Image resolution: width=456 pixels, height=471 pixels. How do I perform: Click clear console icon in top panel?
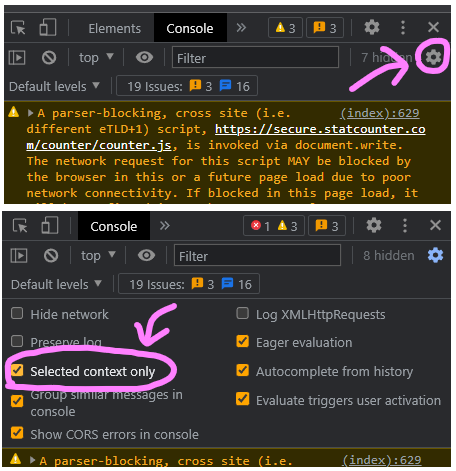coord(49,58)
